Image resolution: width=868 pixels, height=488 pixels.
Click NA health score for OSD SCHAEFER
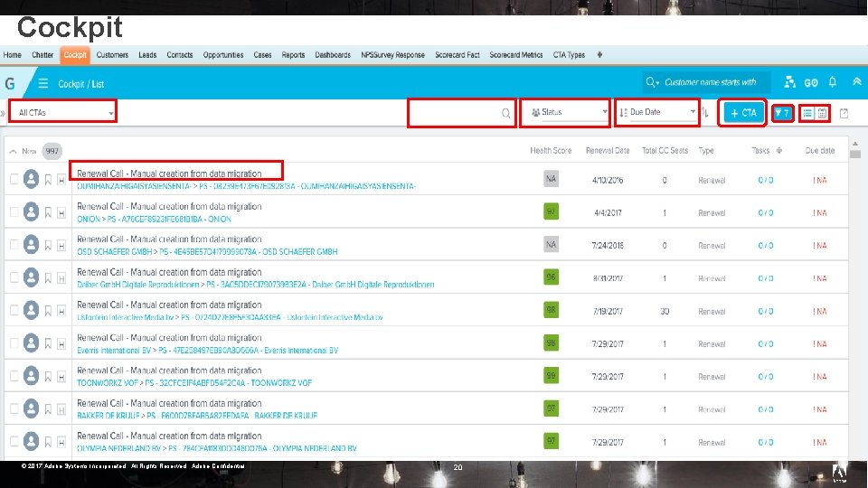point(551,245)
